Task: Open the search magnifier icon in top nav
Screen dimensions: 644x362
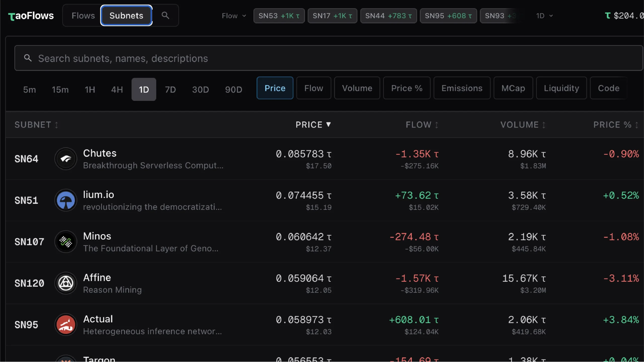Action: (165, 15)
